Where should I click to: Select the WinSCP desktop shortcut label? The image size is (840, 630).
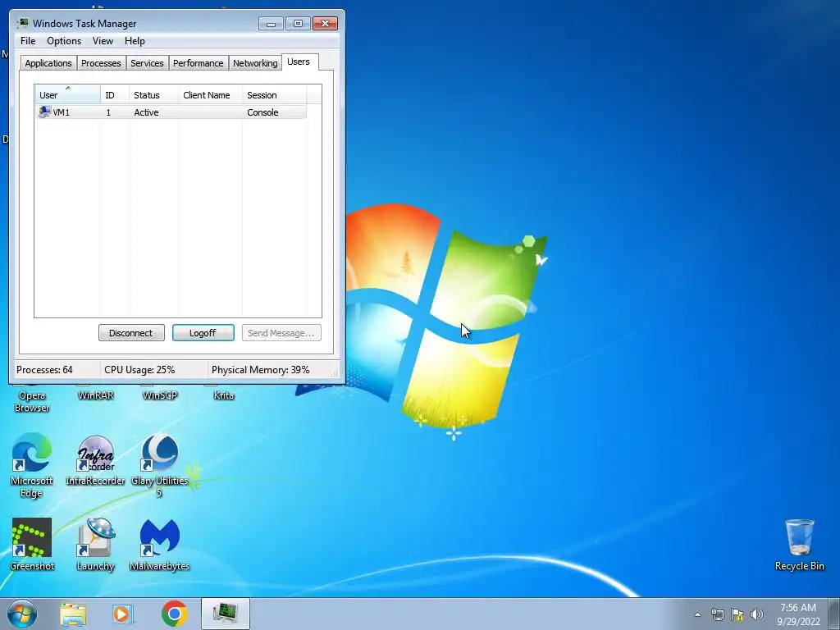160,395
